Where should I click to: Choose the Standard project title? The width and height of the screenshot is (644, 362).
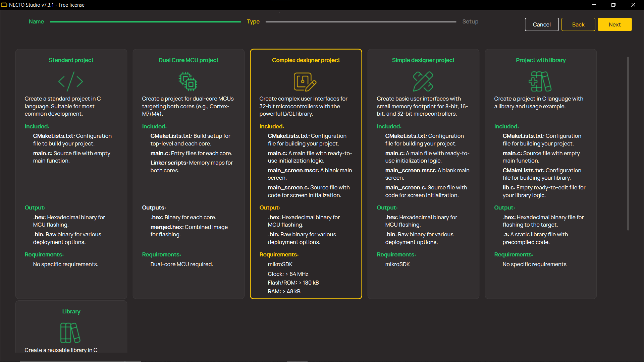[x=71, y=60]
